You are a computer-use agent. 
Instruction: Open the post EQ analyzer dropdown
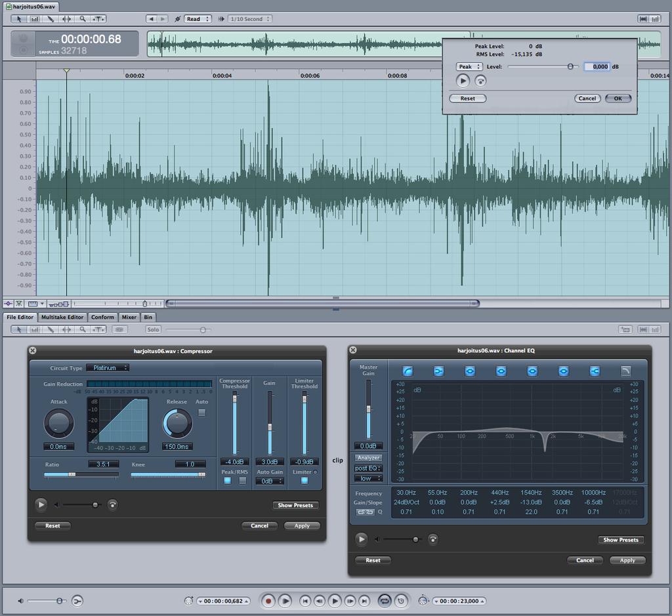click(368, 468)
